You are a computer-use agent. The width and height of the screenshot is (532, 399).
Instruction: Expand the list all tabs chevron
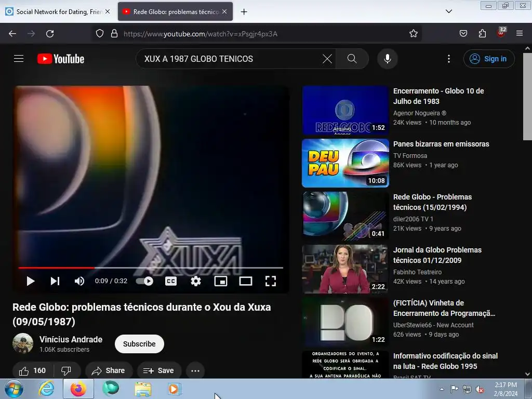coord(448,11)
